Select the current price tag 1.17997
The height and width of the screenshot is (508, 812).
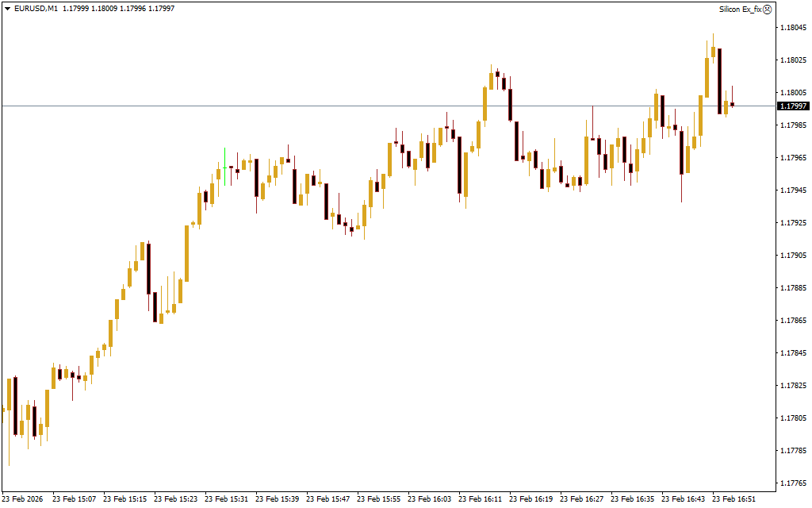[793, 106]
